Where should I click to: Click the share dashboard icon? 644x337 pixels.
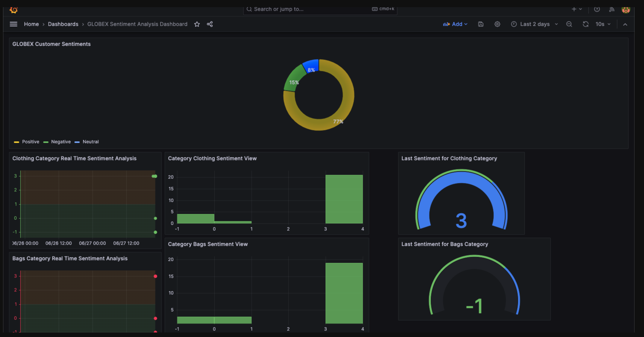pos(210,24)
